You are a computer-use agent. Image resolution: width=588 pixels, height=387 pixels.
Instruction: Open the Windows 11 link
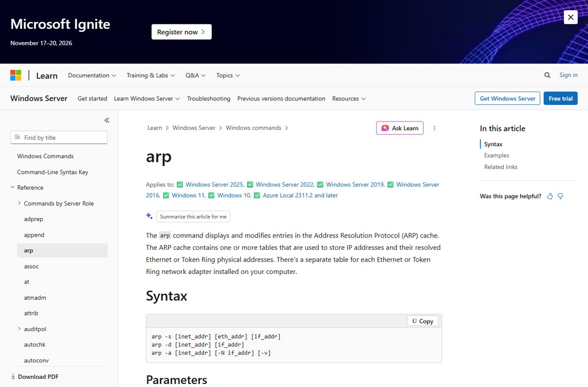(189, 195)
